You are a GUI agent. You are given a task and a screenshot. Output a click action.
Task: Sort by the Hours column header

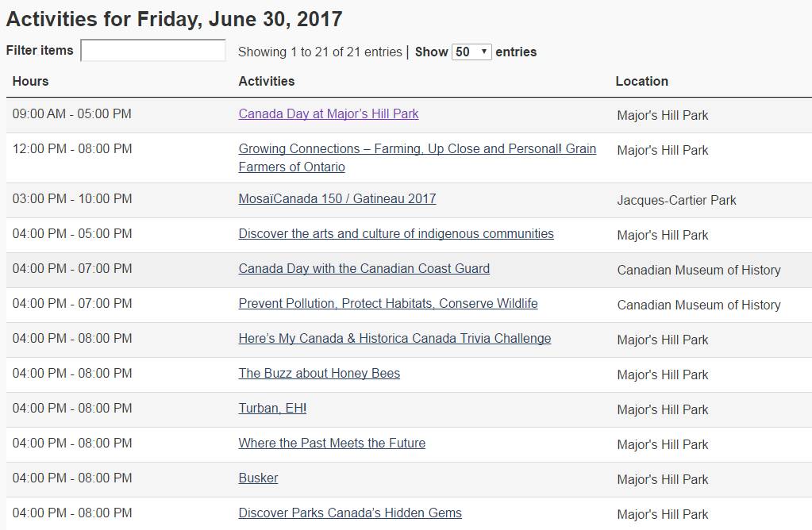tap(31, 81)
